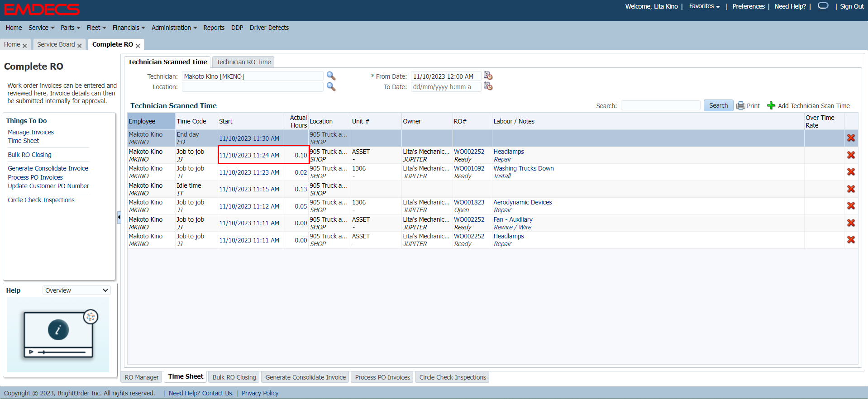Open the Favorites dropdown
This screenshot has width=868, height=399.
tap(704, 6)
